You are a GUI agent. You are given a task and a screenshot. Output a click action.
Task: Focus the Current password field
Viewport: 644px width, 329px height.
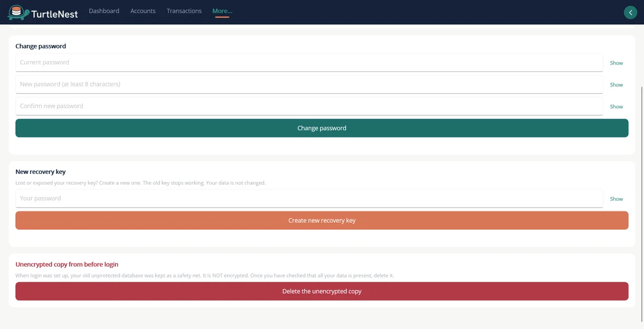click(x=309, y=62)
